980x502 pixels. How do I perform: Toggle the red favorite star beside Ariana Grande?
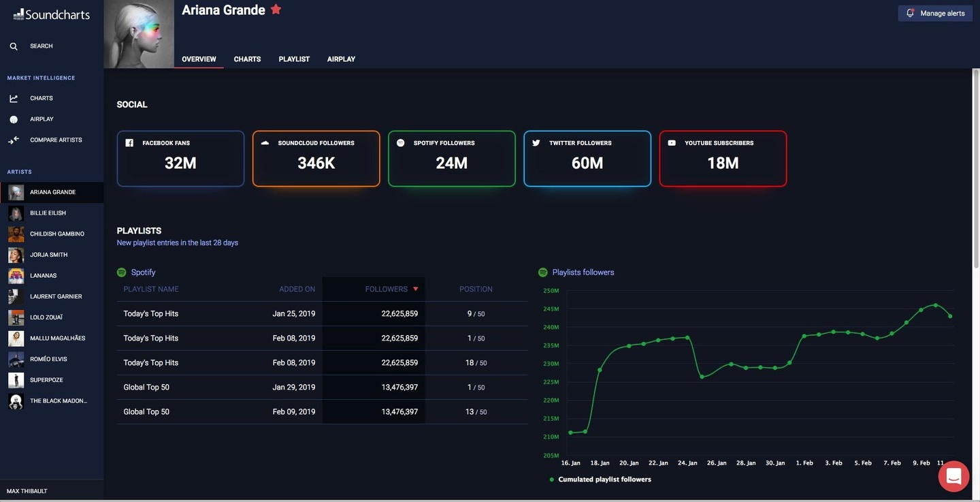(276, 10)
